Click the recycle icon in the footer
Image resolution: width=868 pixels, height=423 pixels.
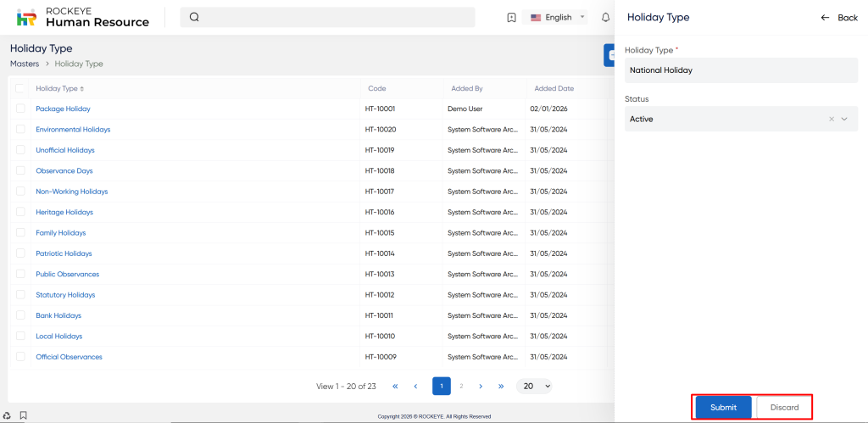coord(7,415)
